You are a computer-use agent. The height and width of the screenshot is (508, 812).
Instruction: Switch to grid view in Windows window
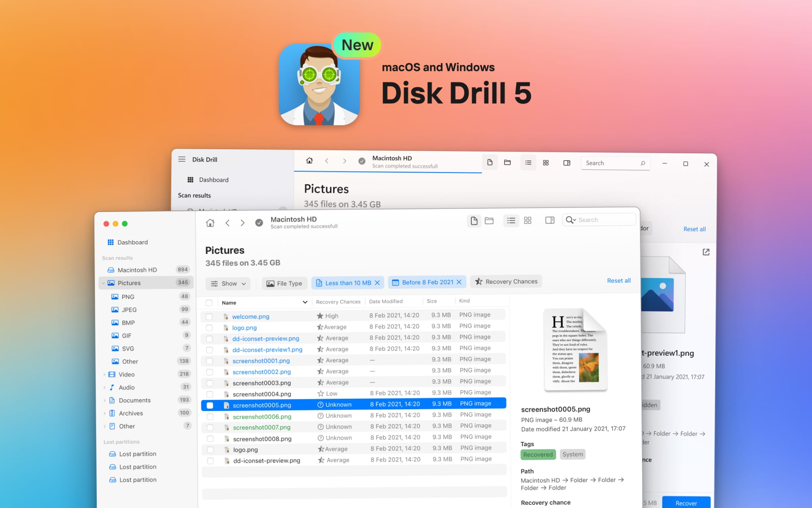pyautogui.click(x=546, y=163)
